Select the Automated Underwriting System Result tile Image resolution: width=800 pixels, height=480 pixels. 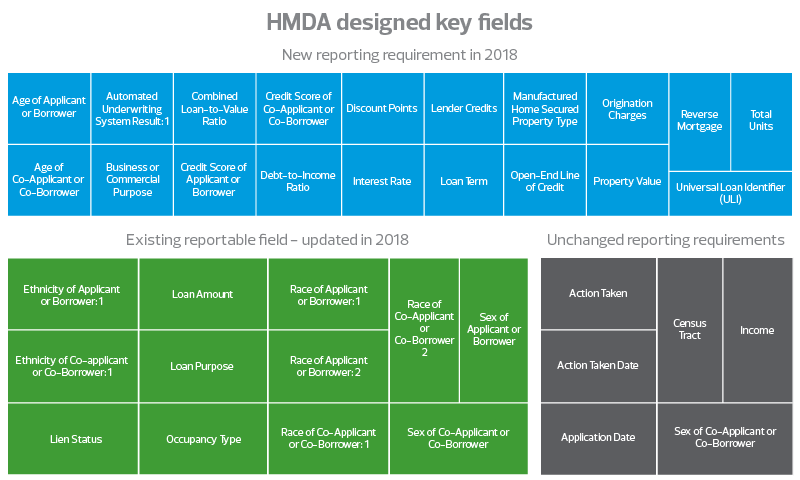(132, 108)
